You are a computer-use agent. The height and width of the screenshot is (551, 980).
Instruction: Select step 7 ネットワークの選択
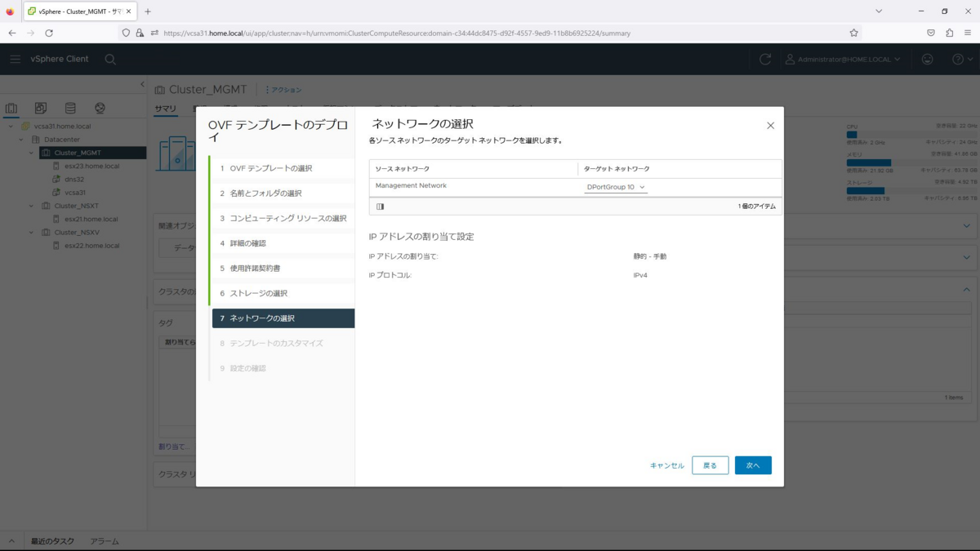coord(283,318)
